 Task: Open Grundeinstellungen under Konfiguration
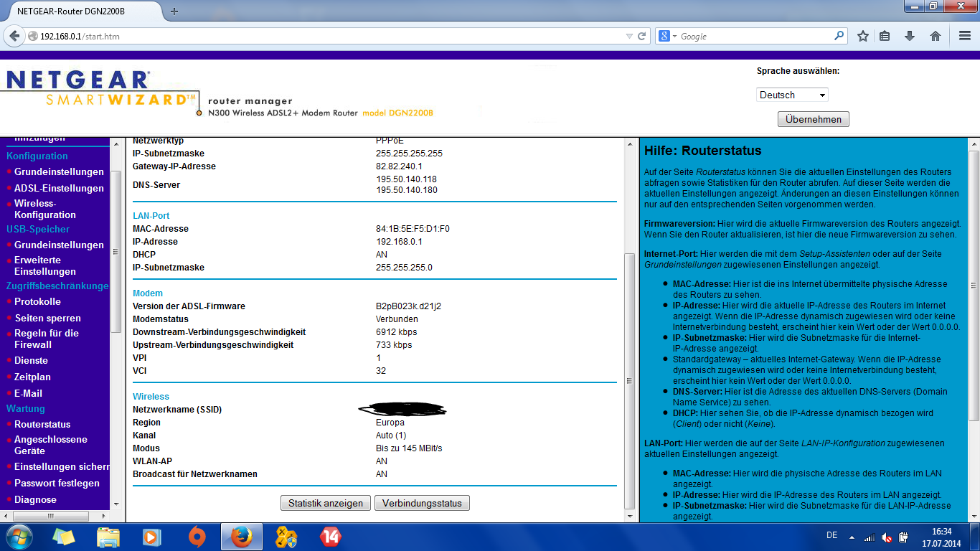[59, 172]
